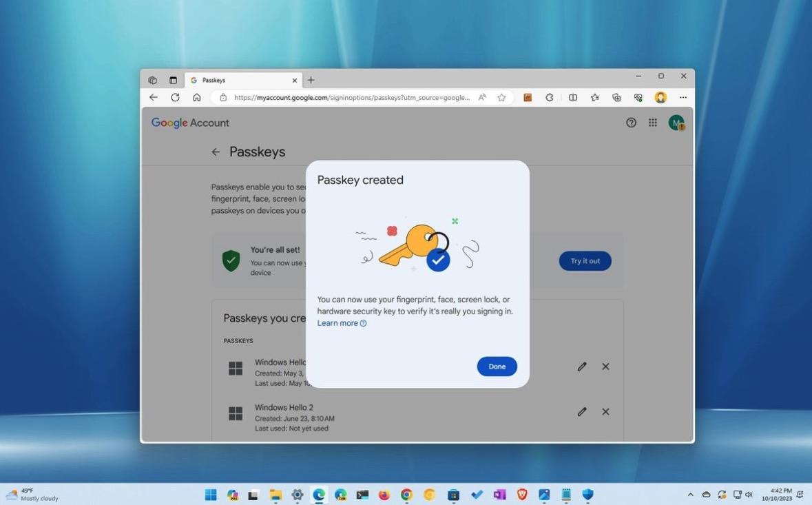
Task: Click the address bar URL
Action: coord(352,97)
